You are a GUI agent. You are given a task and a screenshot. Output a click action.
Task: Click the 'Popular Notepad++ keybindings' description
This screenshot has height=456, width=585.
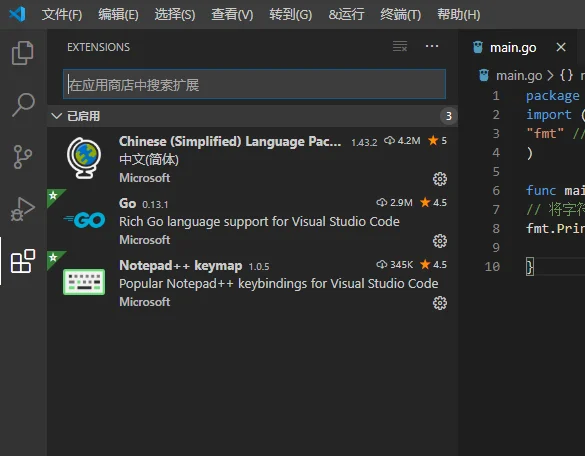pyautogui.click(x=279, y=284)
